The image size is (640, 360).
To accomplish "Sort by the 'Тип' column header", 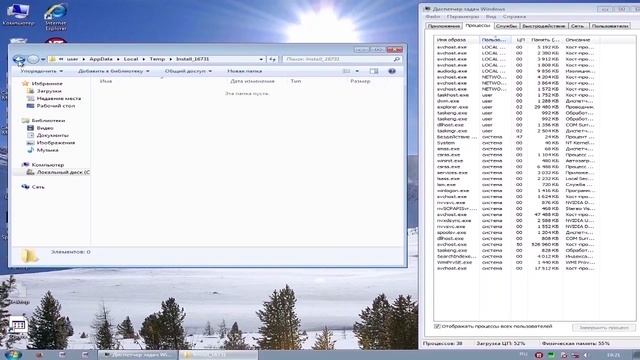I will pos(296,81).
